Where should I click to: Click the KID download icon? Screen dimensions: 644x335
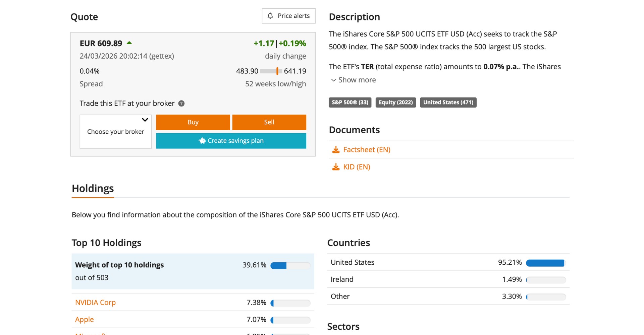(x=335, y=167)
